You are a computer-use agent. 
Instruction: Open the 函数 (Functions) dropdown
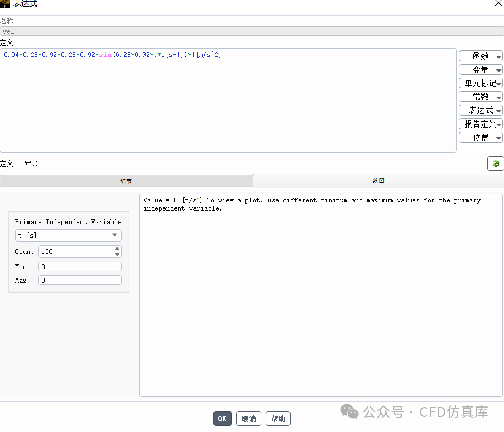point(481,56)
